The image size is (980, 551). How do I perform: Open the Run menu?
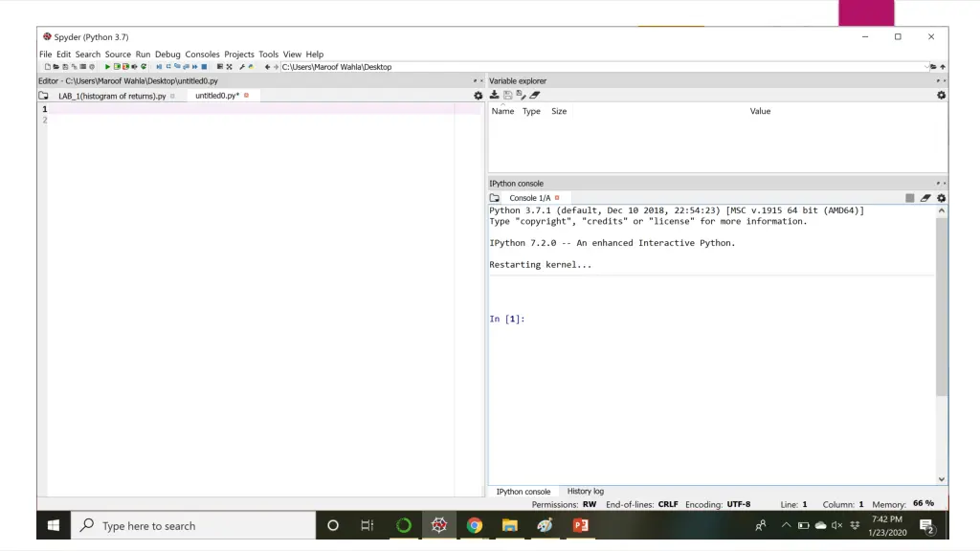pyautogui.click(x=144, y=55)
